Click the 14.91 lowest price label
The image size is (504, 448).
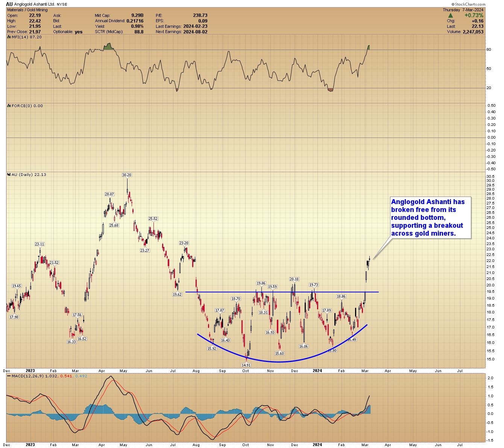click(246, 365)
